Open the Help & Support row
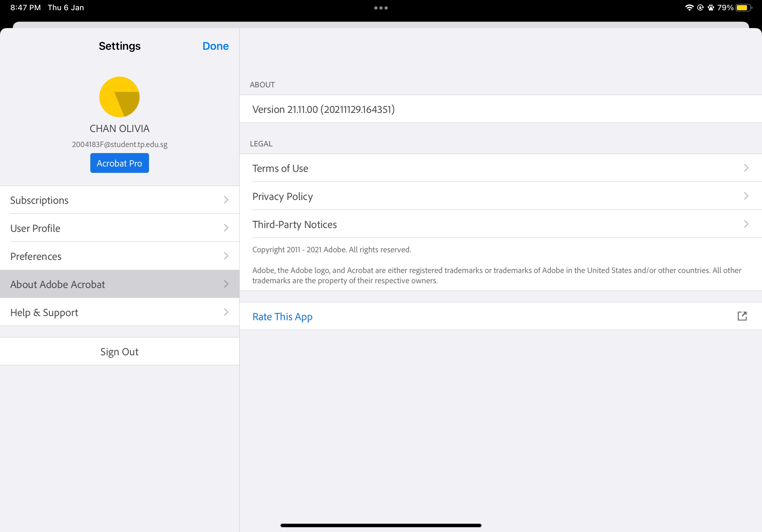Viewport: 762px width, 532px height. [x=119, y=312]
